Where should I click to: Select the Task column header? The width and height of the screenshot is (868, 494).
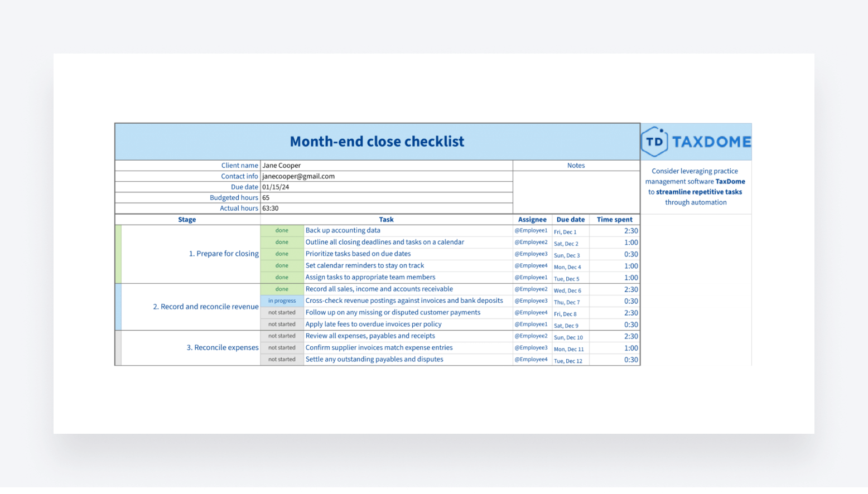(x=386, y=220)
